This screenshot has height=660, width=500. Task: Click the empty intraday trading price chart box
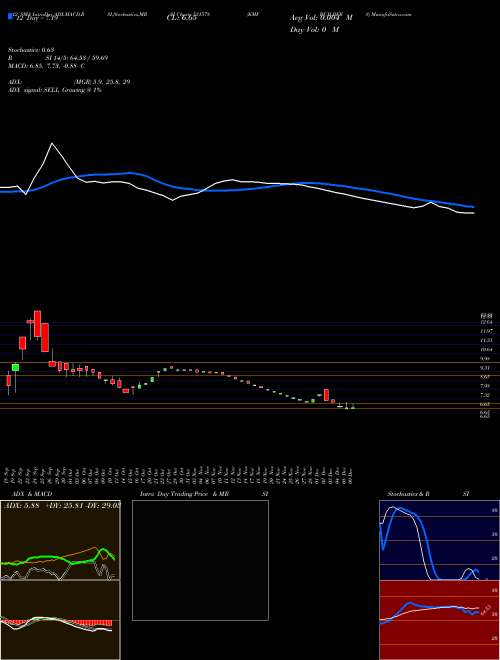pyautogui.click(x=200, y=560)
